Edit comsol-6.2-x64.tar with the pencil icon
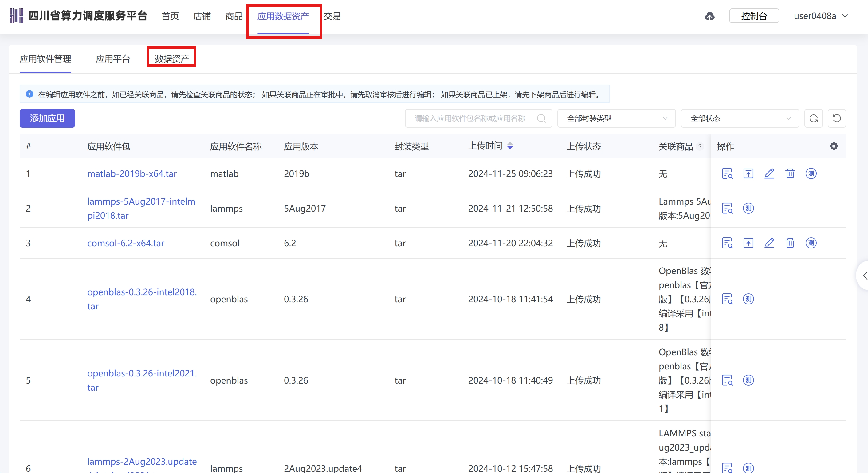This screenshot has width=868, height=473. pyautogui.click(x=769, y=243)
